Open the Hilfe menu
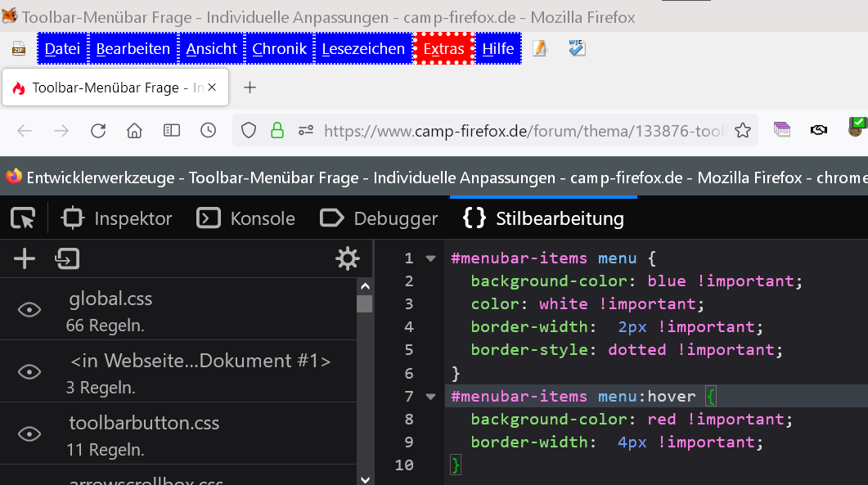Viewport: 868px width, 485px height. point(498,49)
